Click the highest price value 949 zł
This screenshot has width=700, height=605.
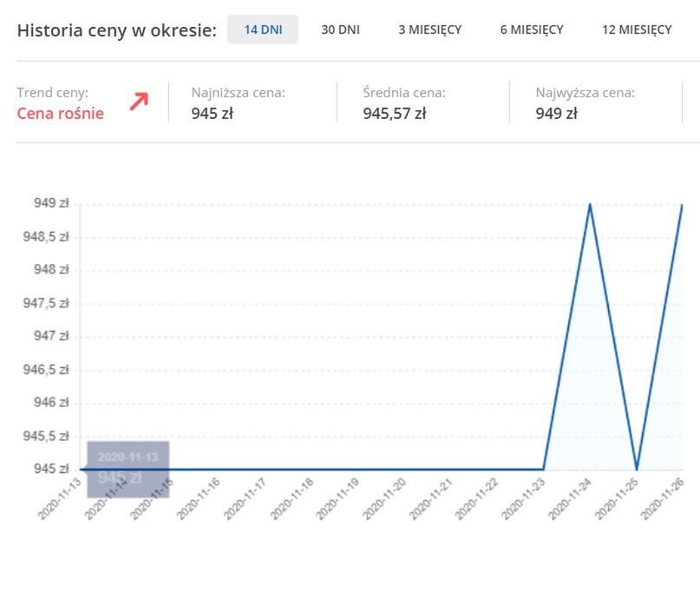pos(556,114)
